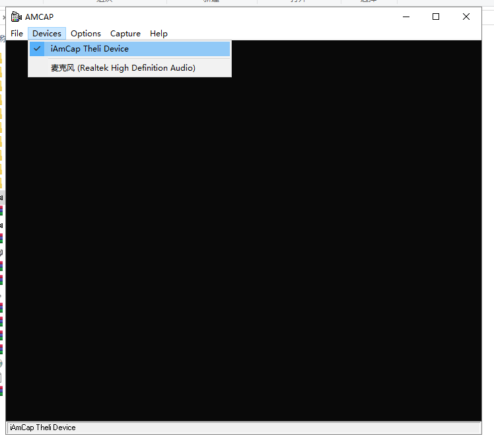Open the Capture menu

tap(125, 34)
